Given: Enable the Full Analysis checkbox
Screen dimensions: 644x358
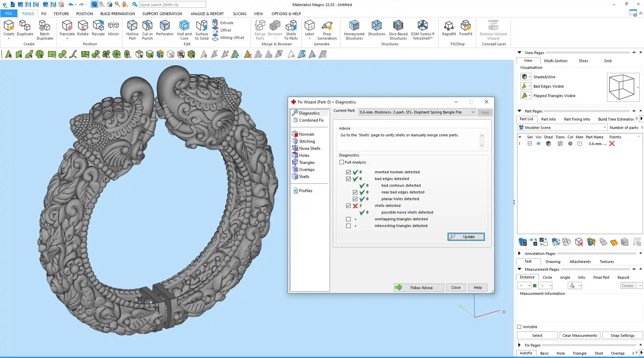Looking at the screenshot, I should coord(342,162).
